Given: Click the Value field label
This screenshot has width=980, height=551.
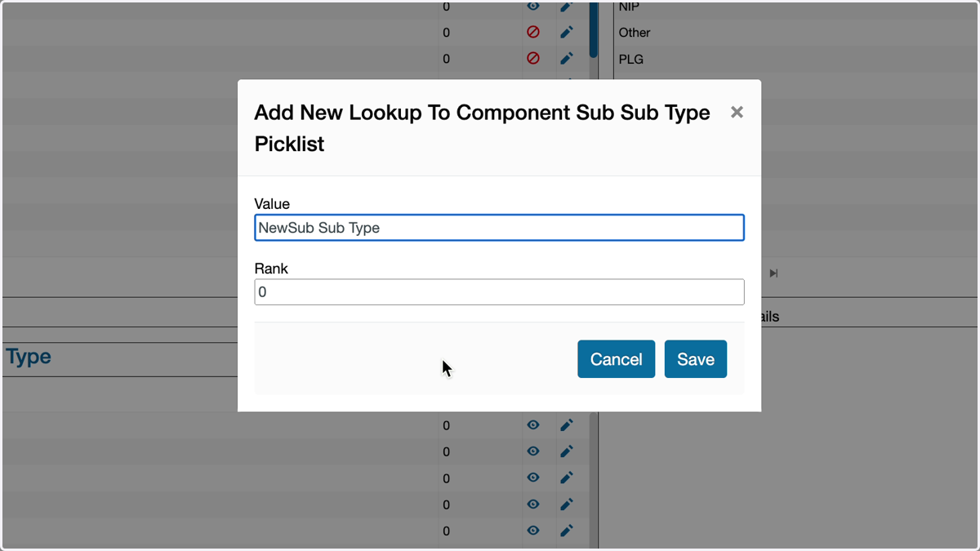Looking at the screenshot, I should pyautogui.click(x=272, y=204).
